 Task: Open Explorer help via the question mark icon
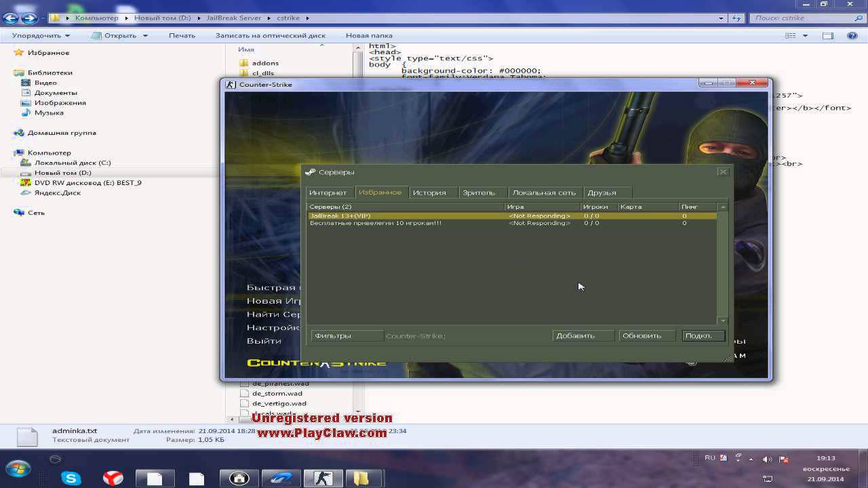coord(853,35)
